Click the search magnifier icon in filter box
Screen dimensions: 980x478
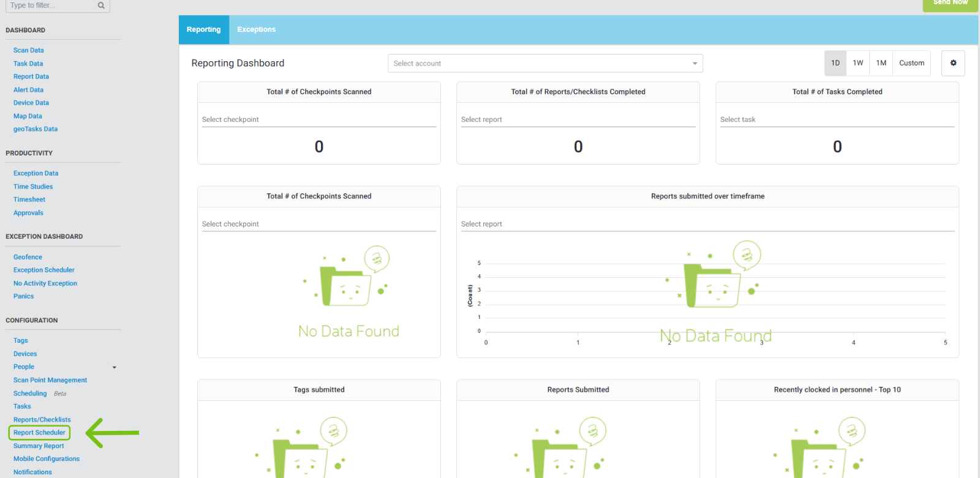(x=101, y=6)
